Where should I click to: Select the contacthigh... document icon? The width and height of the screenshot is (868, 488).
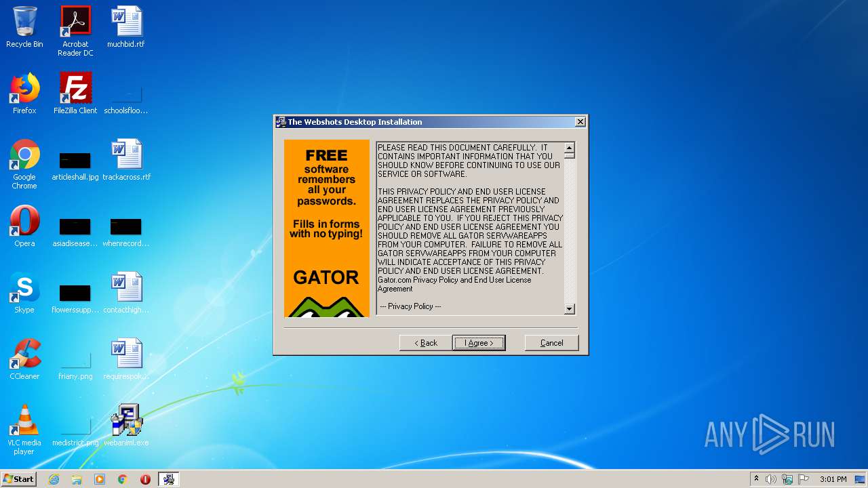click(126, 293)
